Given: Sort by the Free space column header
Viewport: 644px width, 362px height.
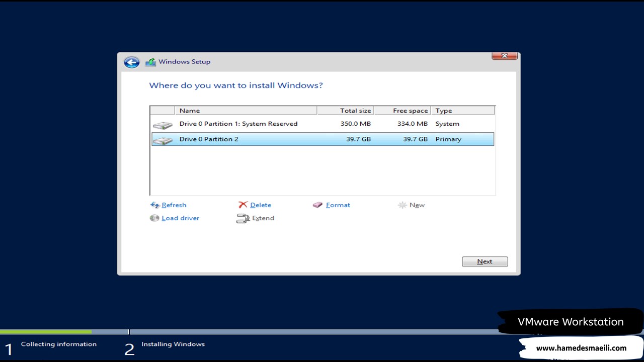Looking at the screenshot, I should pos(403,111).
